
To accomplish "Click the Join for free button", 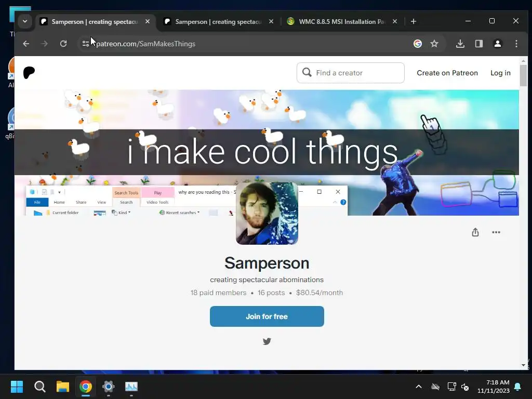I will (267, 316).
